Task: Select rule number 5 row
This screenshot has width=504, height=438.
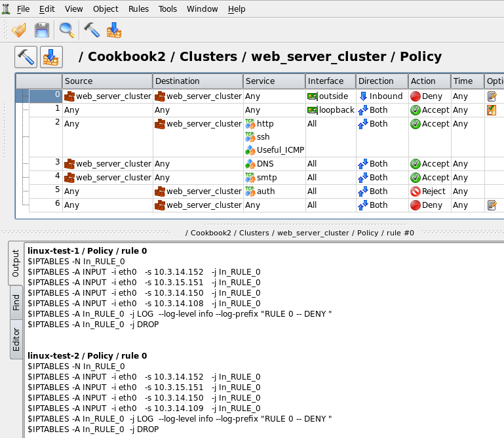Action: (45, 191)
